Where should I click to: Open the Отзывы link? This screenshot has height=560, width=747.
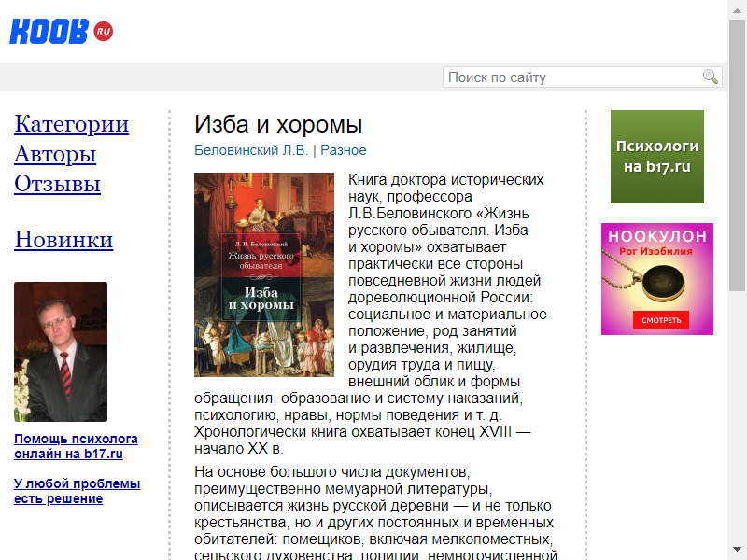[x=57, y=184]
